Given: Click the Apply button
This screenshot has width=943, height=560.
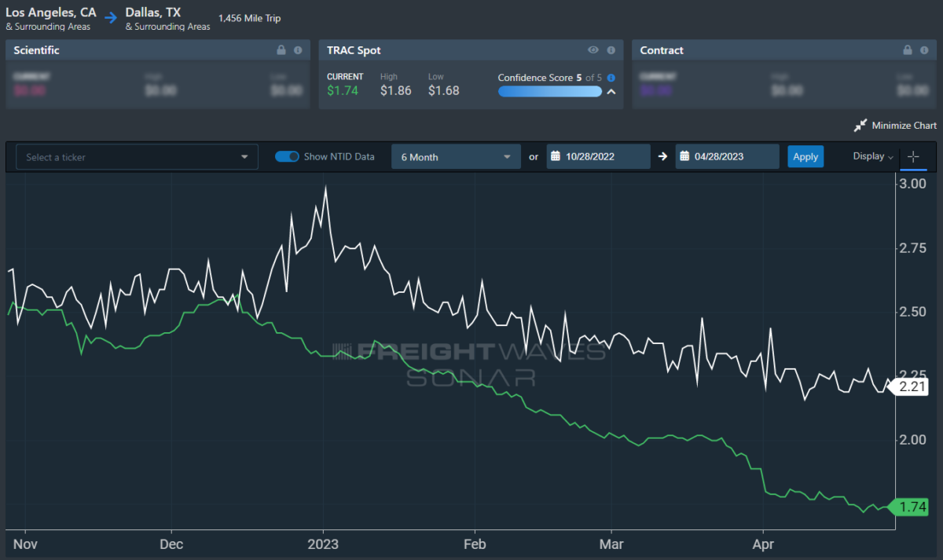Looking at the screenshot, I should click(805, 156).
